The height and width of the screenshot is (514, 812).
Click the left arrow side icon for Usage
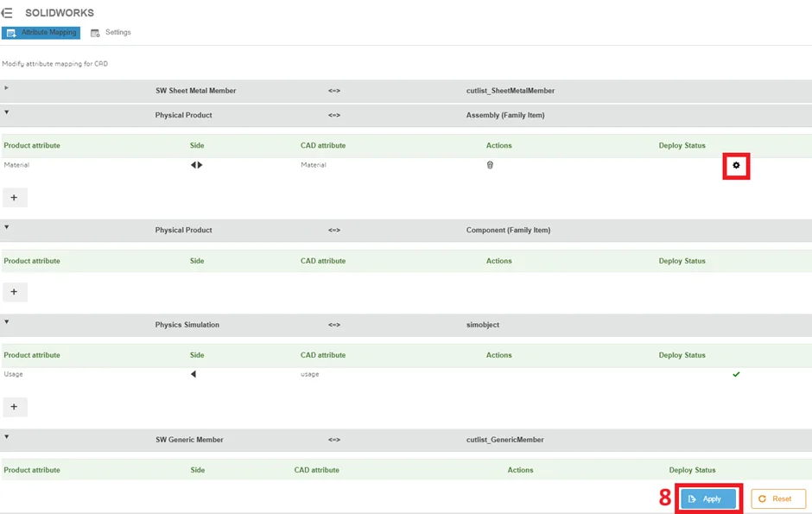coord(193,374)
